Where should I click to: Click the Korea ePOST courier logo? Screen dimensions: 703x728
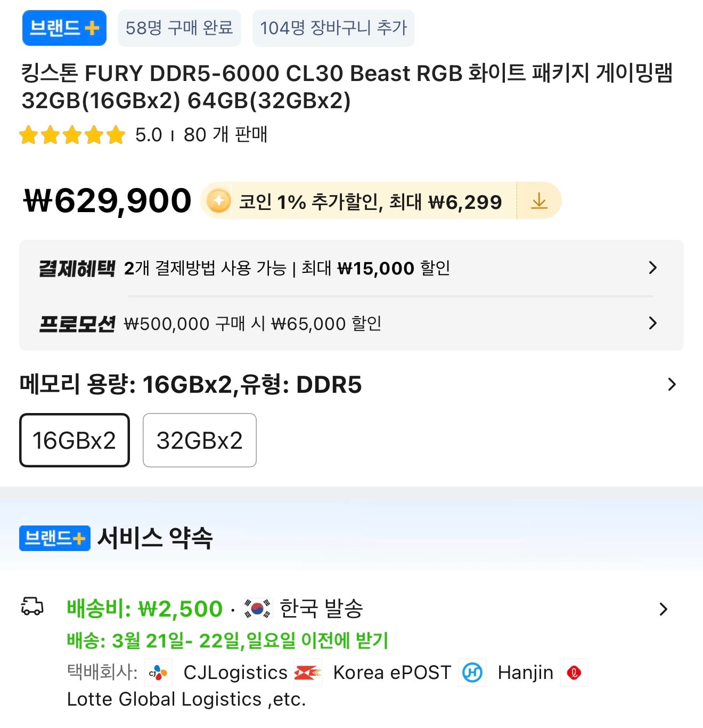click(x=309, y=673)
